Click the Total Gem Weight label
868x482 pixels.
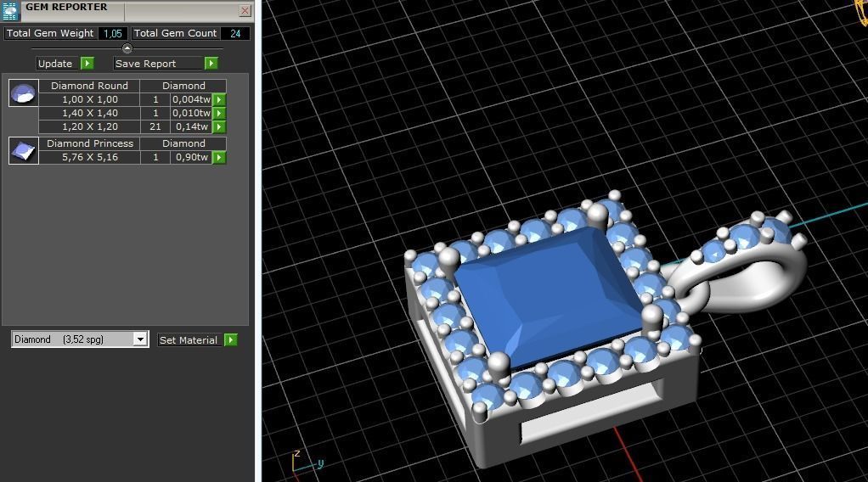click(x=50, y=33)
